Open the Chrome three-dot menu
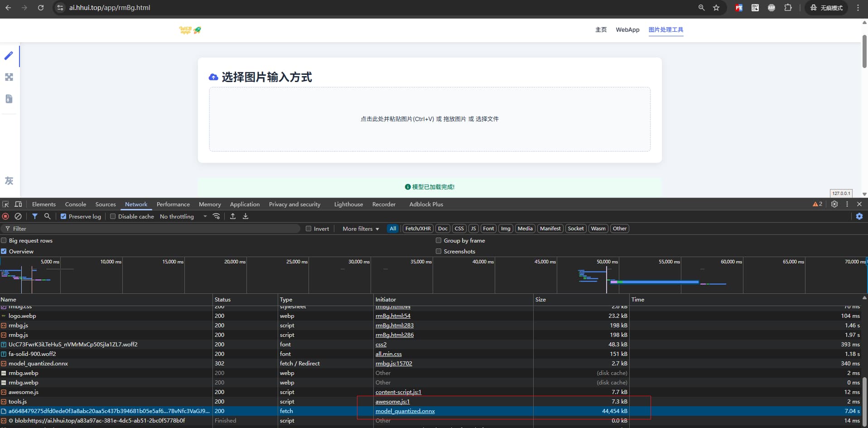Screen dimensions: 868x428 pos(858,8)
